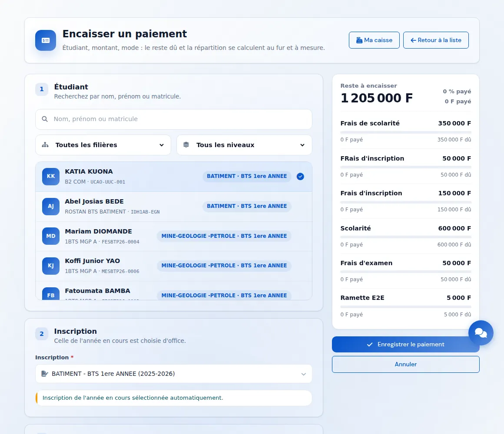Click matricule UCAO-UUC-001

pyautogui.click(x=108, y=182)
